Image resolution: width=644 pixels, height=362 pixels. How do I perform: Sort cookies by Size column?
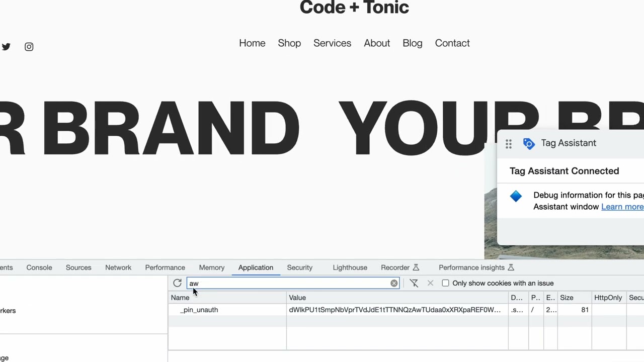[x=575, y=298]
